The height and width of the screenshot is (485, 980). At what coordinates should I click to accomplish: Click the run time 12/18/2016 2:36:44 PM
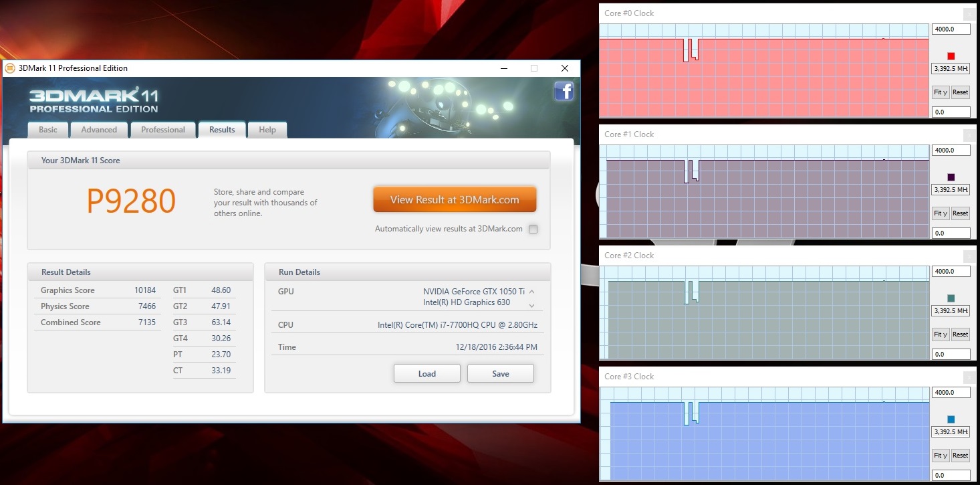coord(496,347)
